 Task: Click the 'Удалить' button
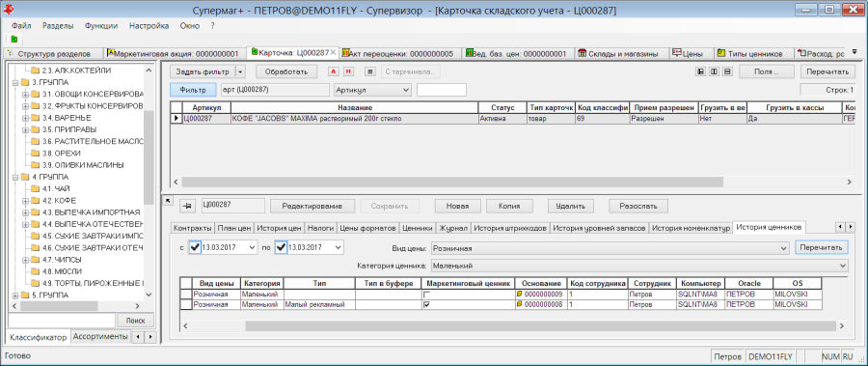(571, 206)
